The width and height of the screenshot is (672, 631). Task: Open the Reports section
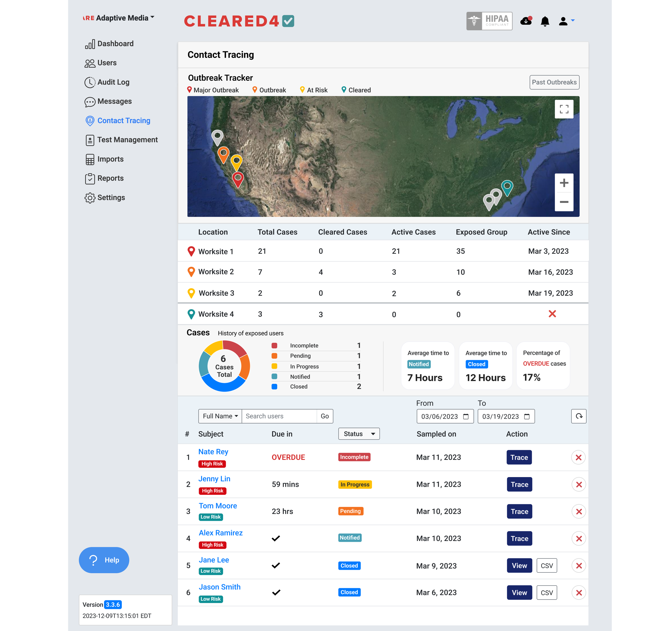point(104,178)
